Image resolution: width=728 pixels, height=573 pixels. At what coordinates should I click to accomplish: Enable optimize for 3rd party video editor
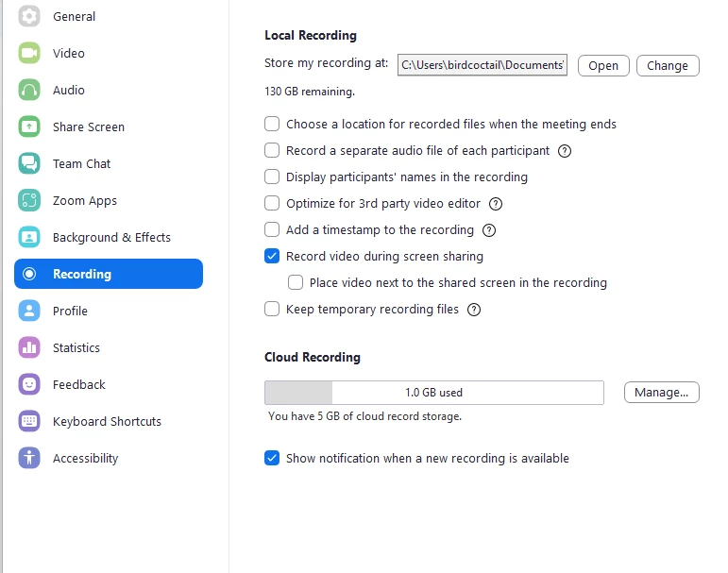click(x=272, y=203)
